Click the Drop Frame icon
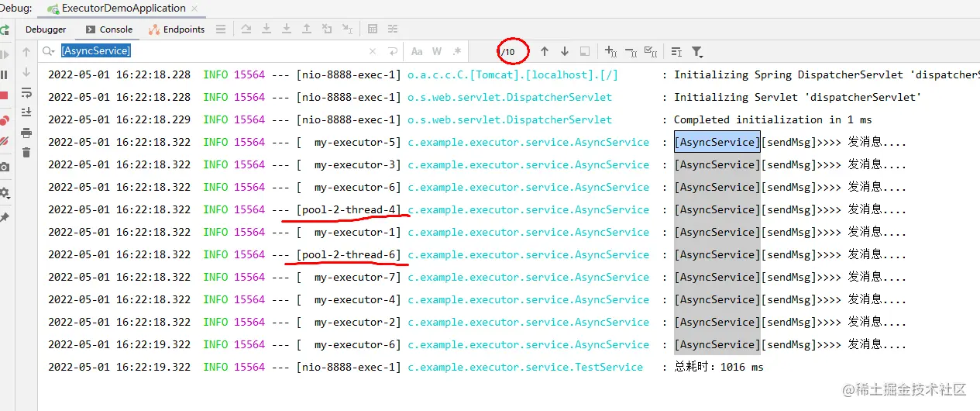 [327, 29]
